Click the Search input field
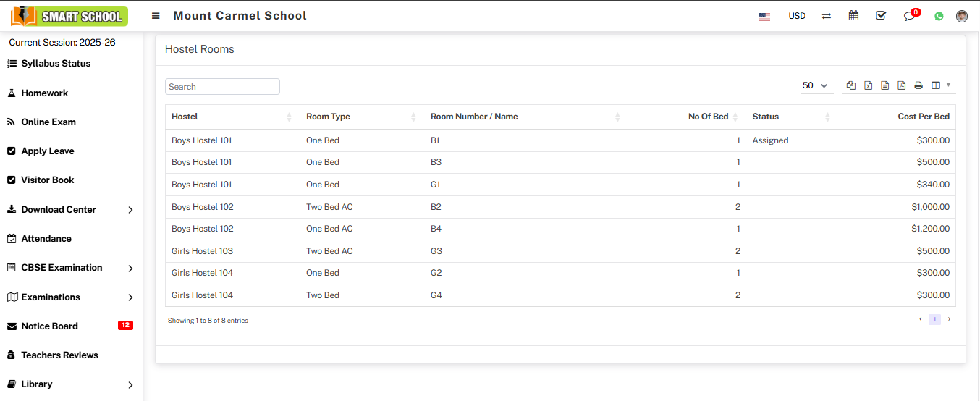The width and height of the screenshot is (980, 401). click(222, 87)
